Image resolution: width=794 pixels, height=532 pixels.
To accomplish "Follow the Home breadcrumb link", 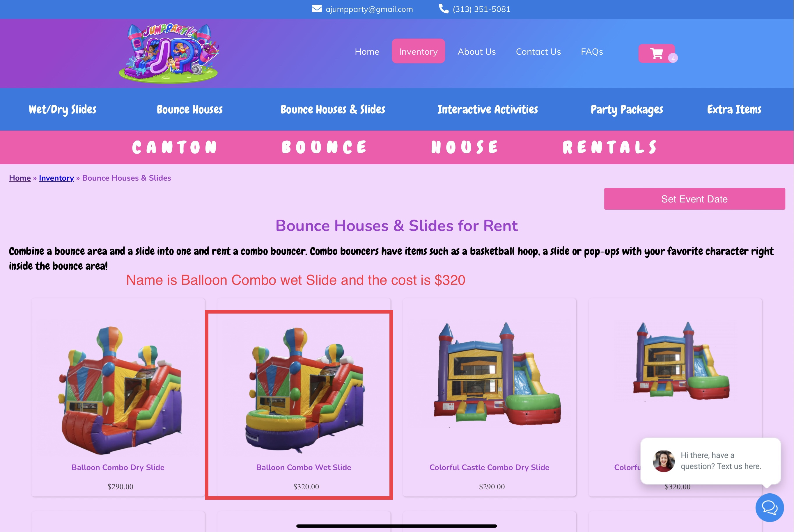I will pyautogui.click(x=20, y=178).
